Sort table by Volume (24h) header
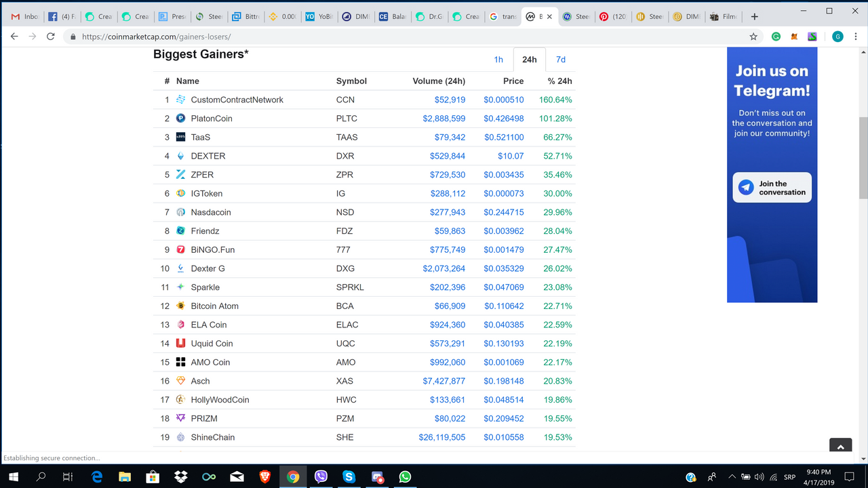This screenshot has width=868, height=488. coord(439,81)
